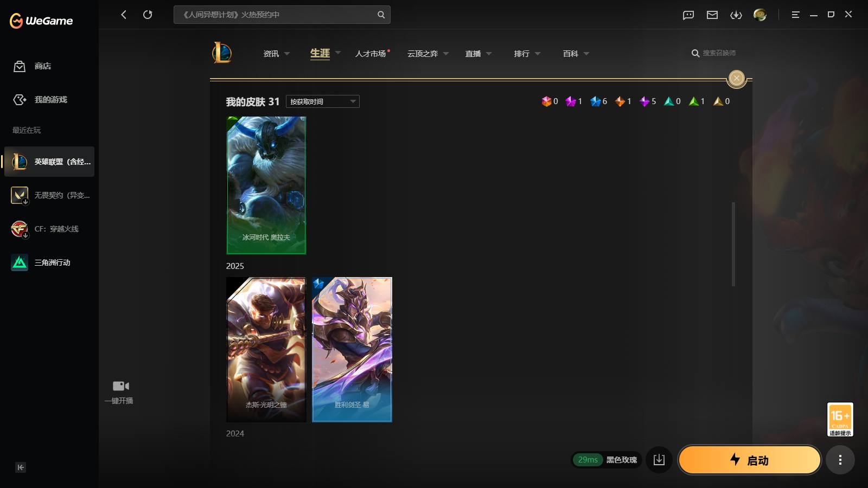Select 三角洲行动 game entry
This screenshot has height=488, width=868.
[49, 262]
